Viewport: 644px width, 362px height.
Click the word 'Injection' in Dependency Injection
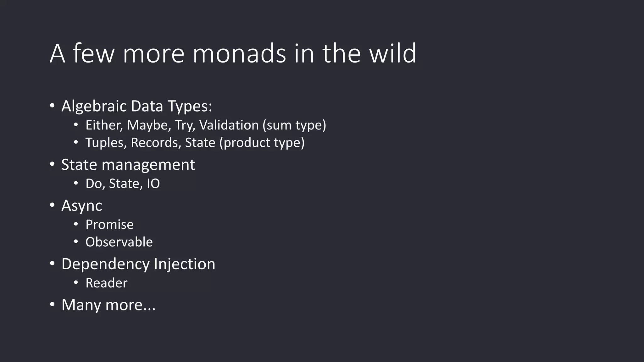185,264
